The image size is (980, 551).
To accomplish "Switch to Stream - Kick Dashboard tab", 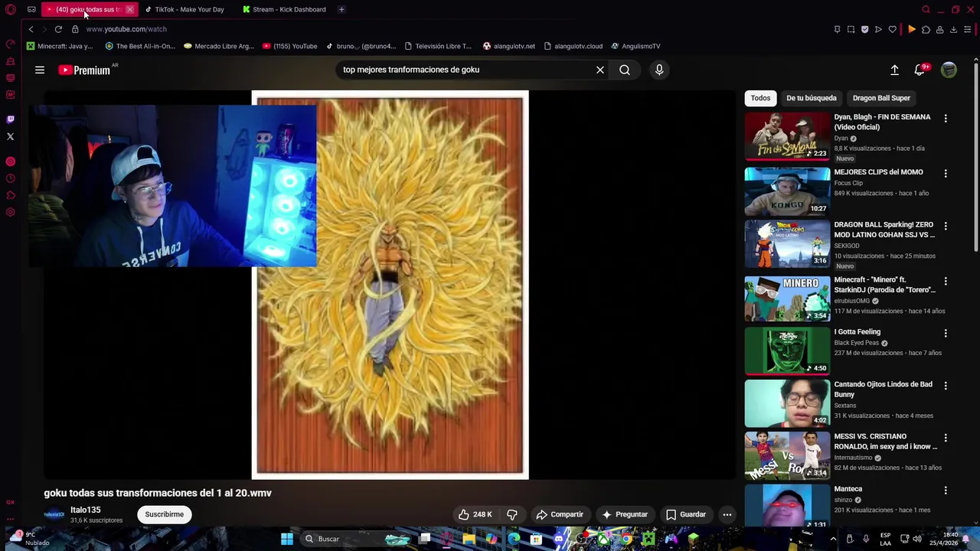I will 284,9.
